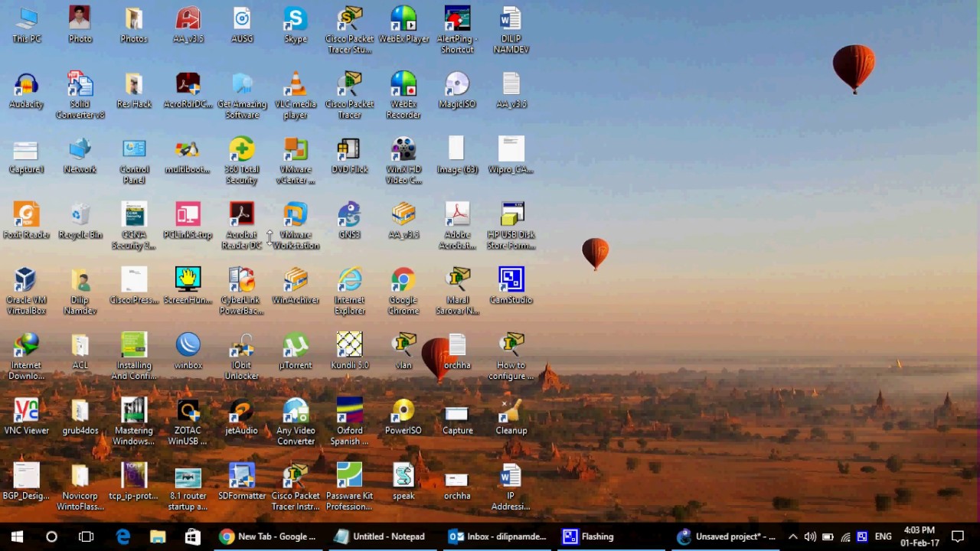This screenshot has width=980, height=551.
Task: Open the Audacity shortcut
Action: [27, 90]
